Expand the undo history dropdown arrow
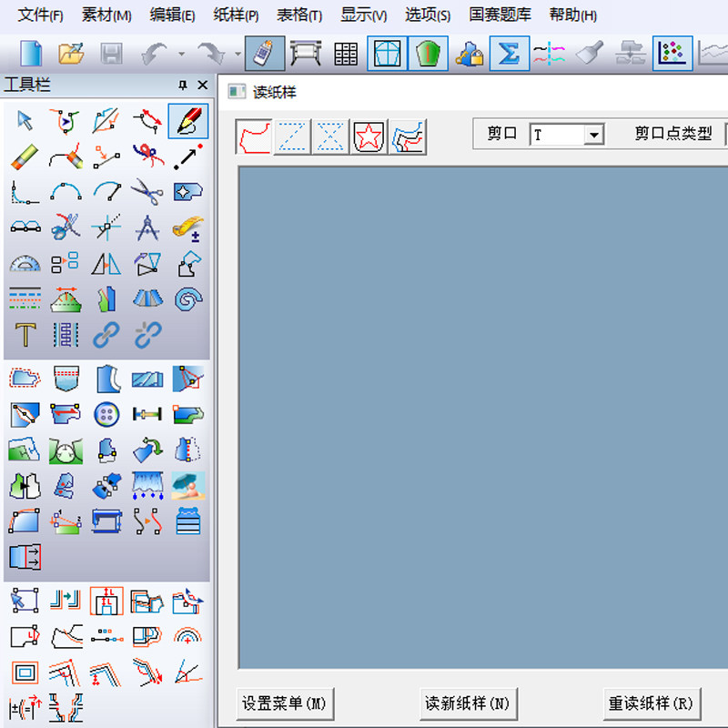728x728 pixels. [x=181, y=54]
